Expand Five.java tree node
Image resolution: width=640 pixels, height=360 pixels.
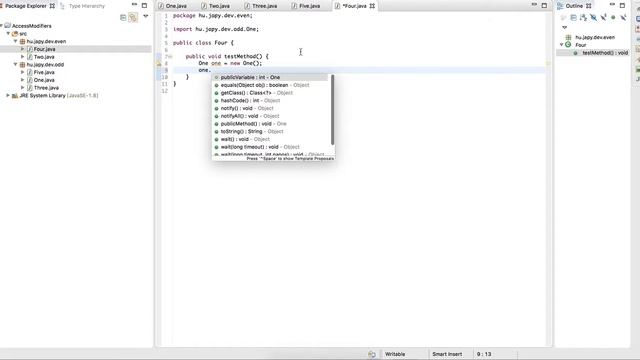pos(22,72)
